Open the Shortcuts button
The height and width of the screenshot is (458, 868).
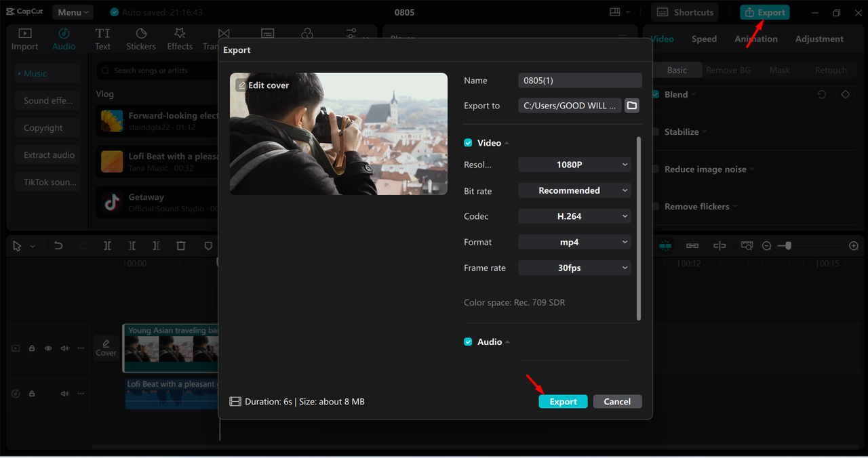[686, 12]
